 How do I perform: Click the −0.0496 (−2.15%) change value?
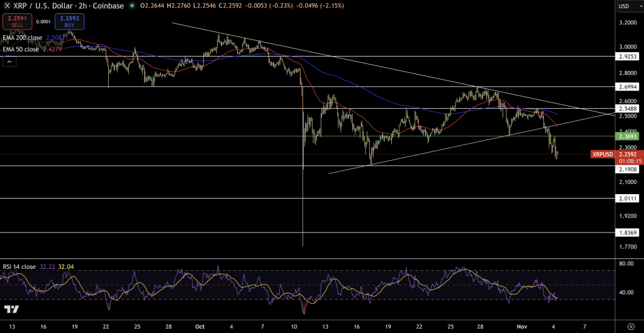tap(321, 6)
